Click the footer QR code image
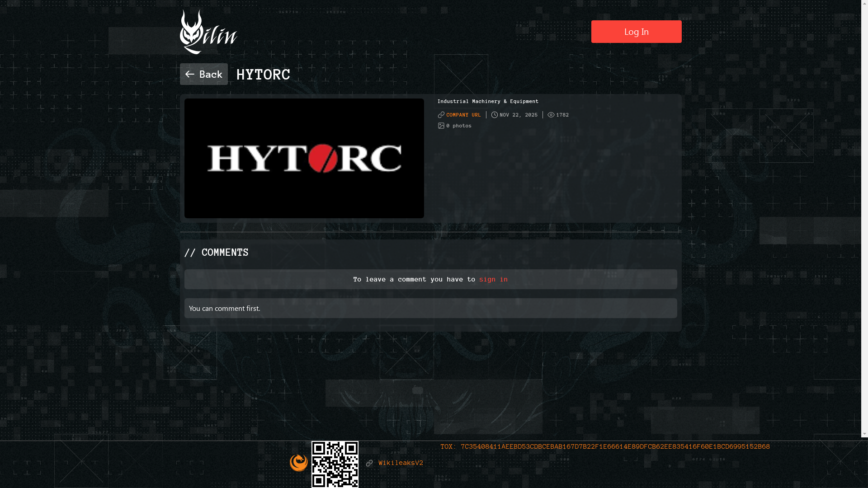 click(335, 464)
